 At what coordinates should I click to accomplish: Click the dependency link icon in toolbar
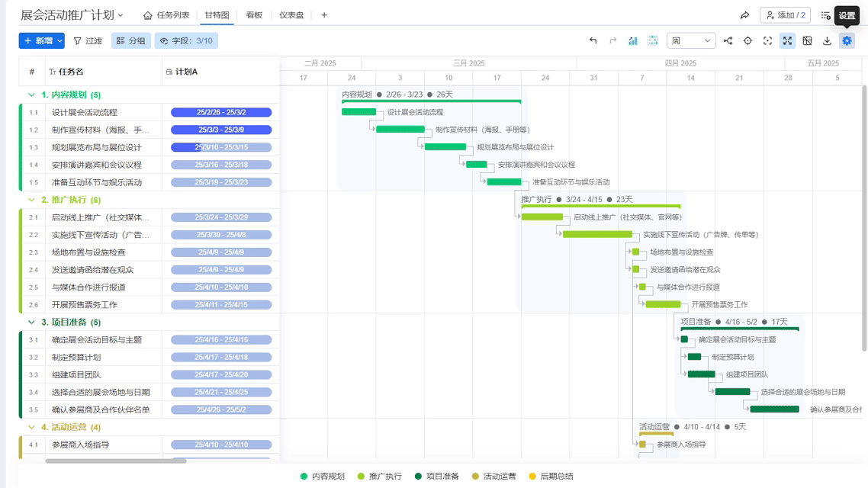click(728, 41)
